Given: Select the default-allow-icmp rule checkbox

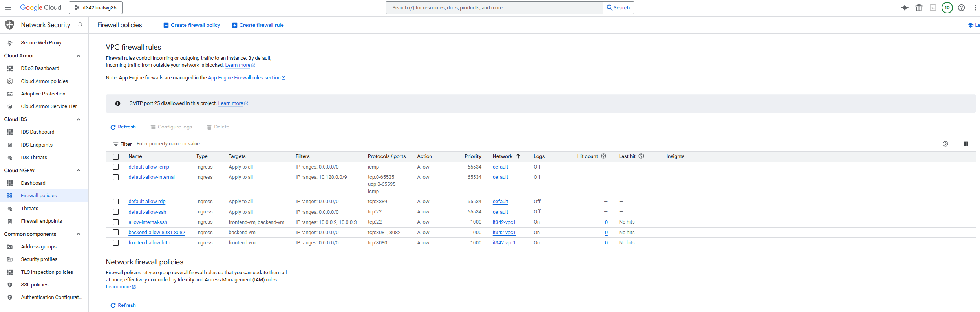Looking at the screenshot, I should click(116, 167).
